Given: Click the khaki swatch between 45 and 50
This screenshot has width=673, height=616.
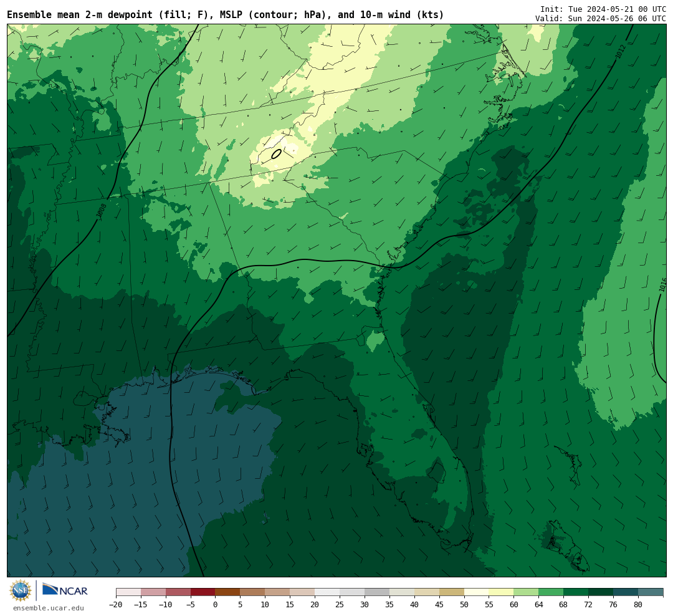Looking at the screenshot, I should coord(452,592).
